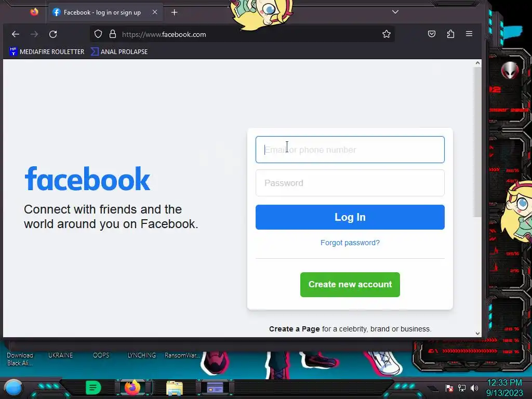The width and height of the screenshot is (532, 399).
Task: Click the Password field
Action: [x=350, y=183]
